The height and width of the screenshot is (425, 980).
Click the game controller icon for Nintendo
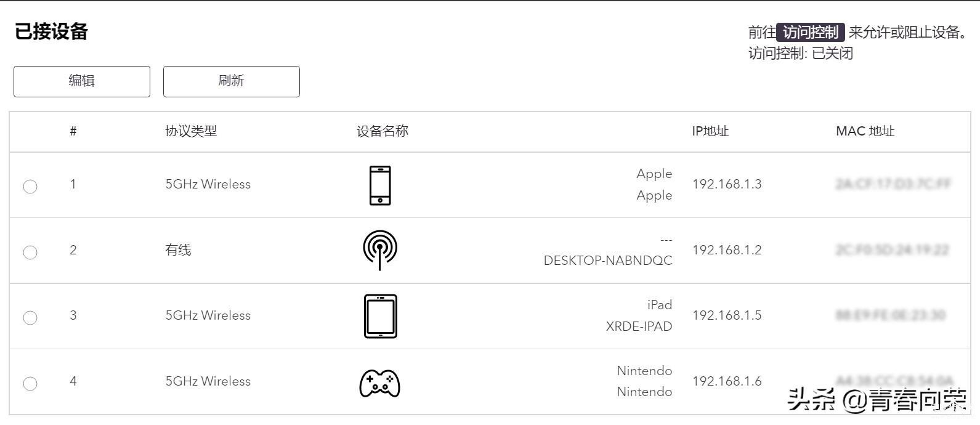point(379,383)
